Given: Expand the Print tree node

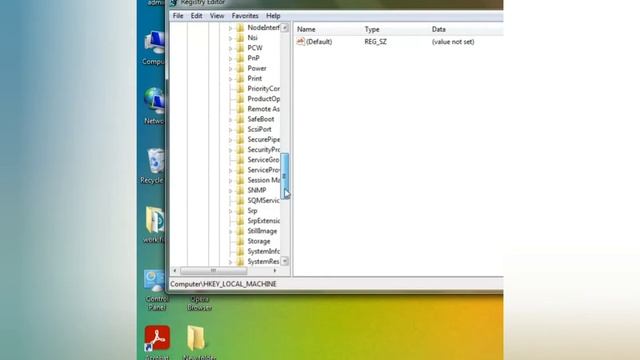Looking at the screenshot, I should [x=230, y=79].
